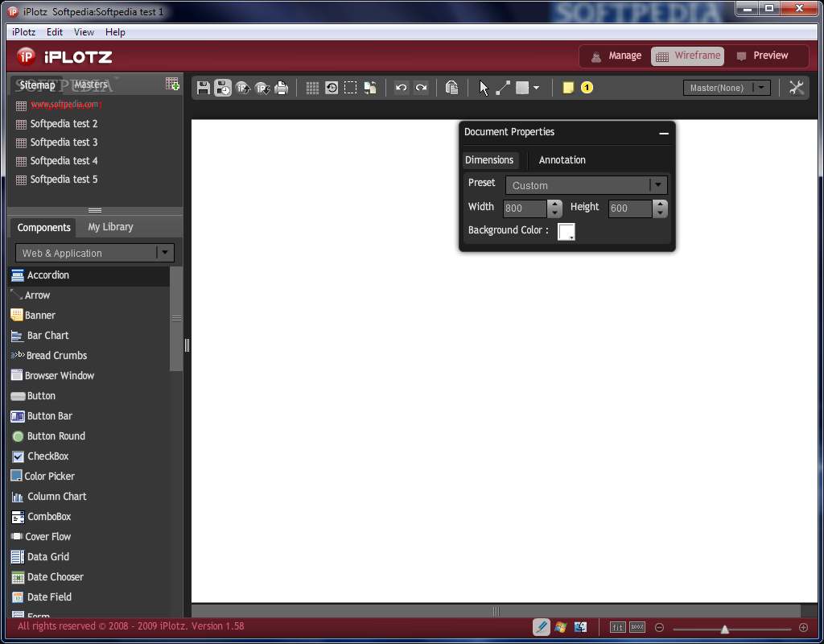Viewport: 824px width, 644px height.
Task: Undo the last action
Action: [401, 88]
